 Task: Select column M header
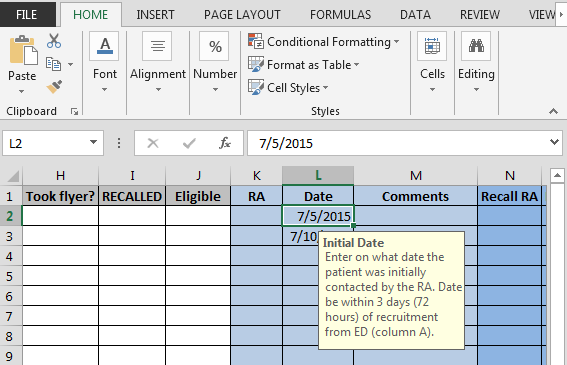click(x=416, y=176)
